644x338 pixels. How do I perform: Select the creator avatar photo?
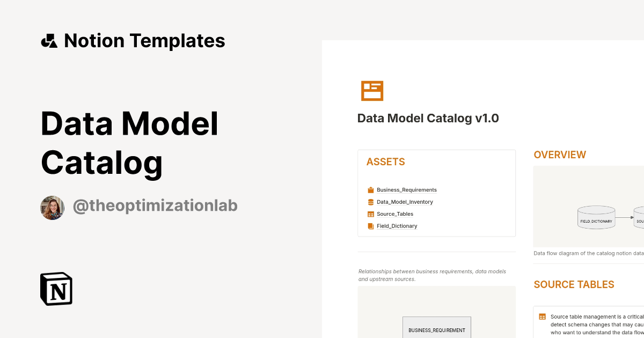coord(52,208)
